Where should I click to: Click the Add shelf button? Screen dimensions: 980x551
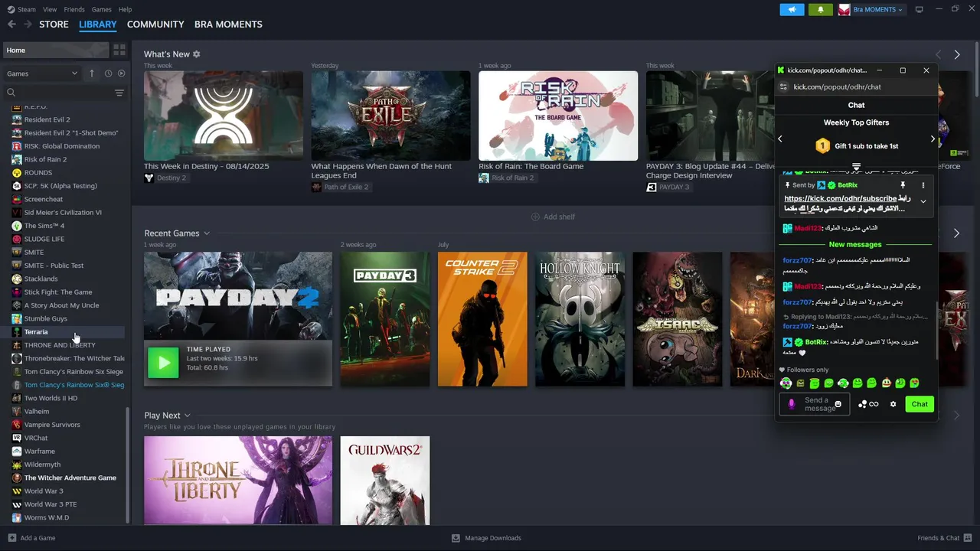tap(553, 217)
